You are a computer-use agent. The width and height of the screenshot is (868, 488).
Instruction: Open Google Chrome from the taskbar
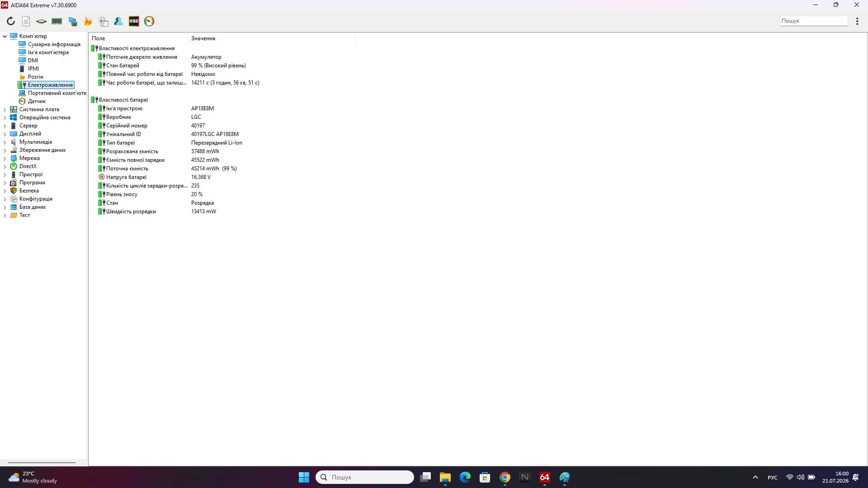[505, 477]
